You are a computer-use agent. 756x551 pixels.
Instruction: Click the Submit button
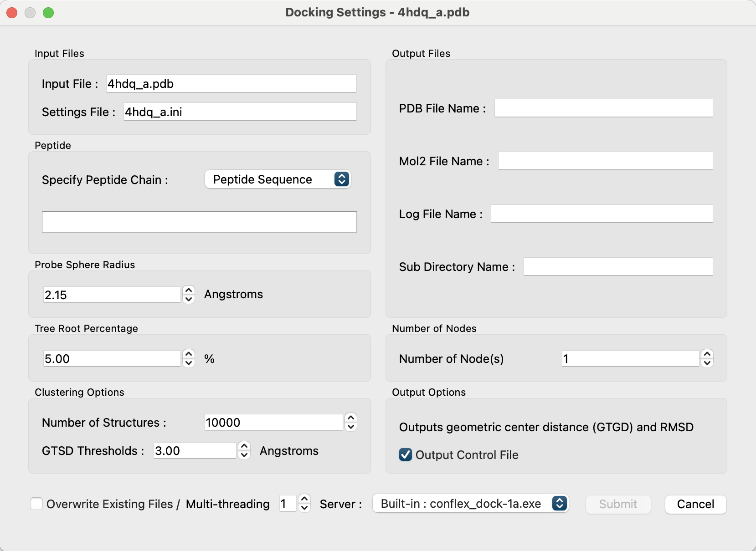(617, 504)
